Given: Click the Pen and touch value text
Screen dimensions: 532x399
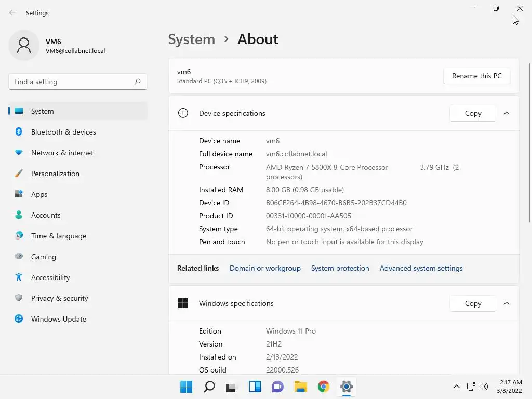Looking at the screenshot, I should click(344, 242).
